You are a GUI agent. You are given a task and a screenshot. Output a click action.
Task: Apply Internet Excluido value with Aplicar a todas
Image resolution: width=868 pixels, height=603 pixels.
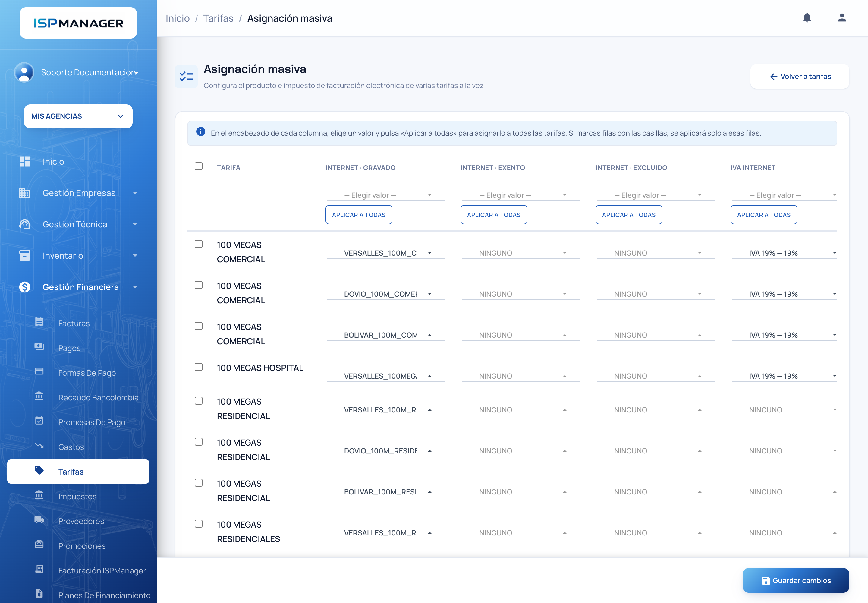(629, 215)
